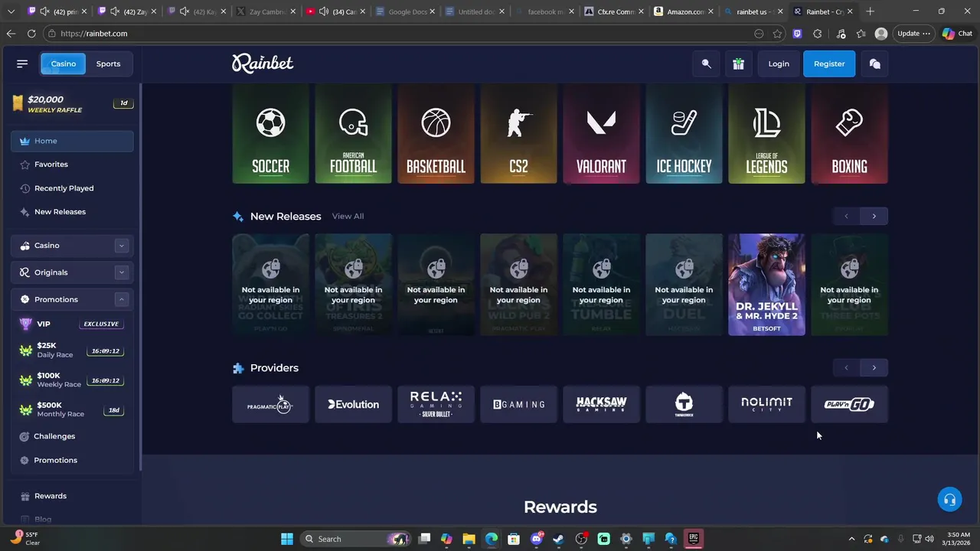Select the Hacksaw Gaming provider

601,404
